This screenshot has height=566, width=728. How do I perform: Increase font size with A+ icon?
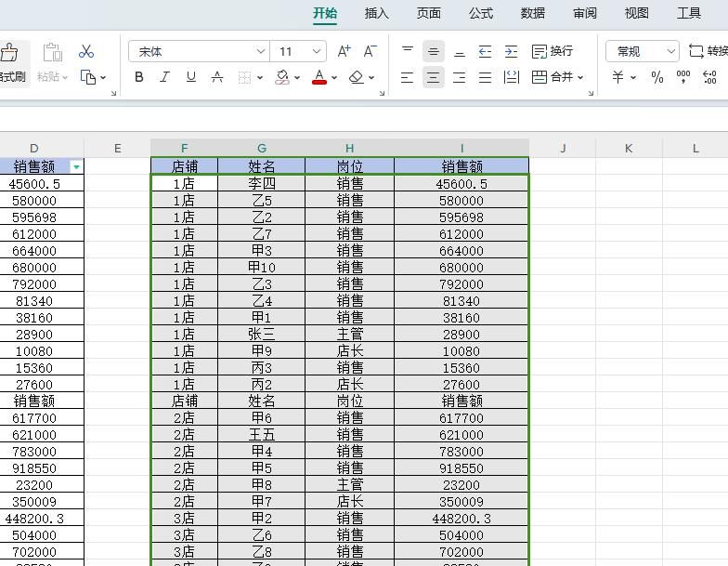click(x=344, y=51)
